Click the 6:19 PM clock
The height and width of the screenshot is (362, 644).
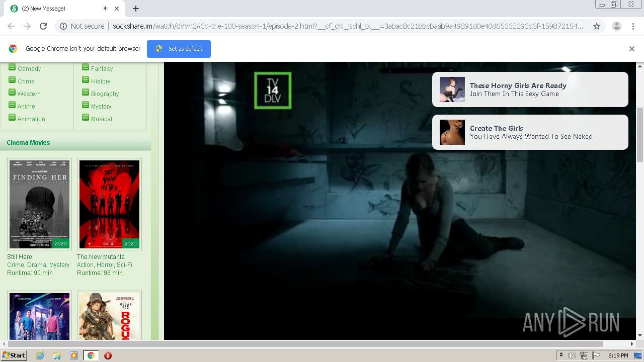click(618, 355)
